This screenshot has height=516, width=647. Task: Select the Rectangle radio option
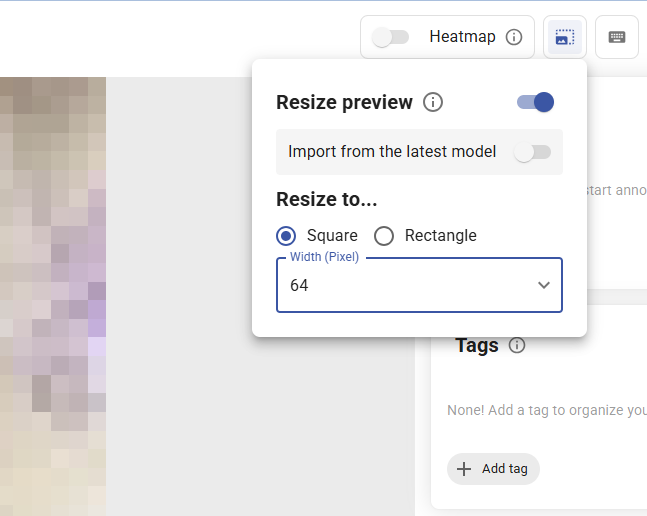(384, 236)
